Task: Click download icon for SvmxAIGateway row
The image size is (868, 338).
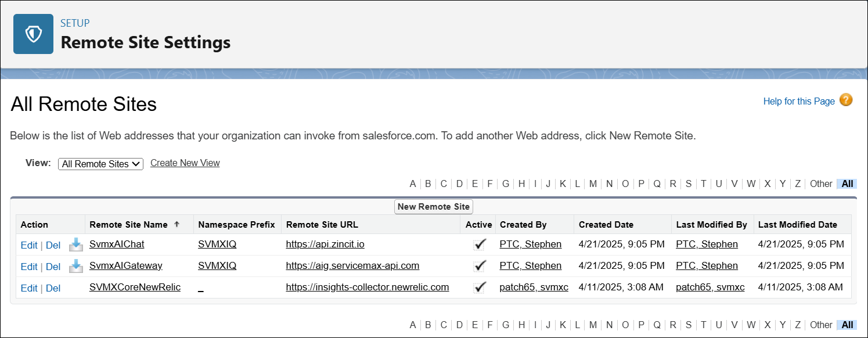Action: click(75, 266)
